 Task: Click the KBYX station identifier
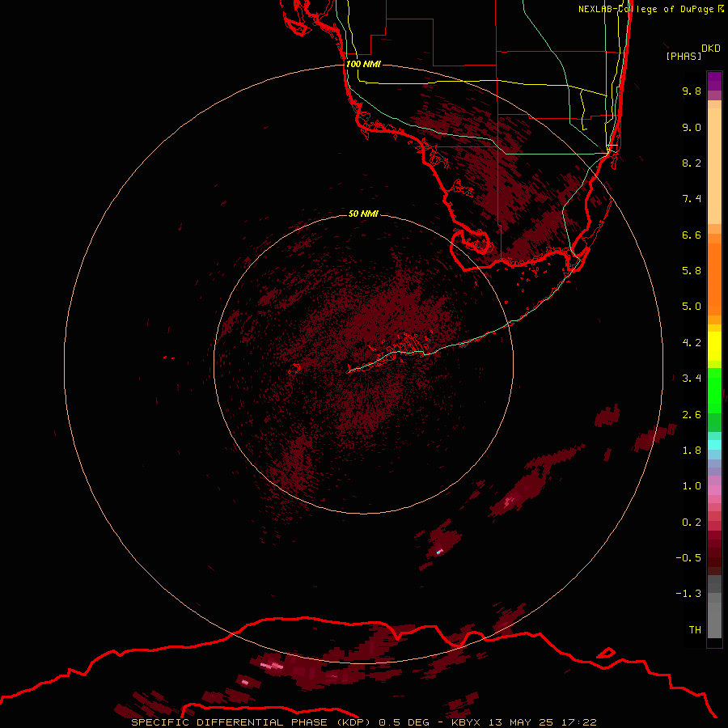(466, 722)
